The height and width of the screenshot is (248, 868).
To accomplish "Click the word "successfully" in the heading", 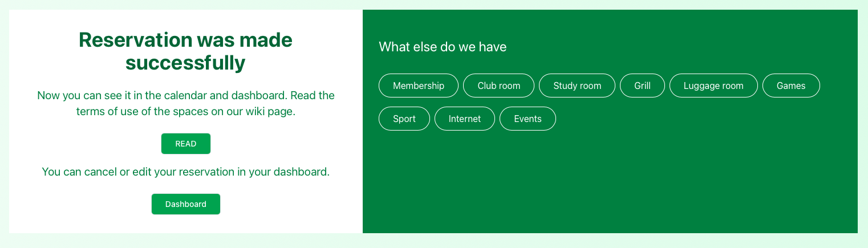I will (x=185, y=63).
